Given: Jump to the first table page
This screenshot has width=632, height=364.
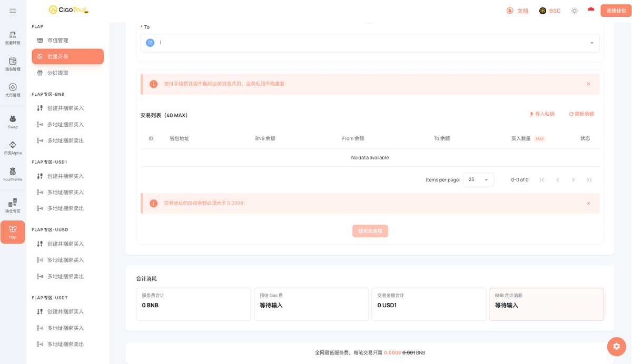Looking at the screenshot, I should point(541,180).
